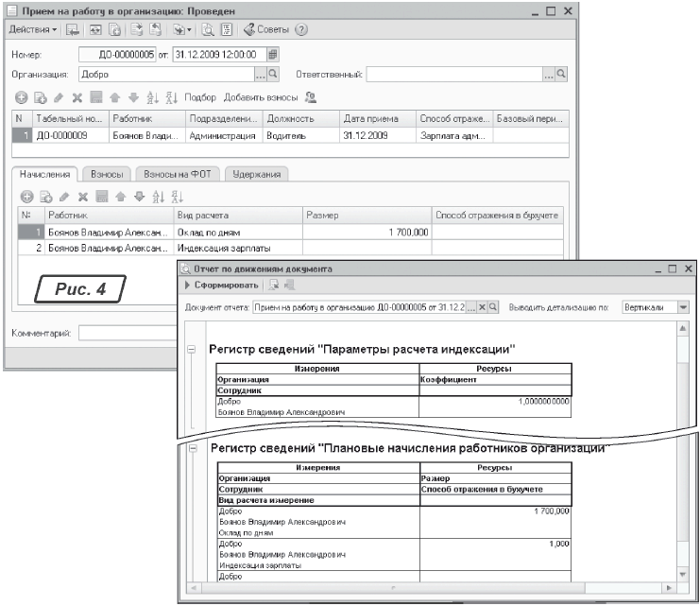The height and width of the screenshot is (606, 700).
Task: Open the Действия menu
Action: [x=31, y=29]
